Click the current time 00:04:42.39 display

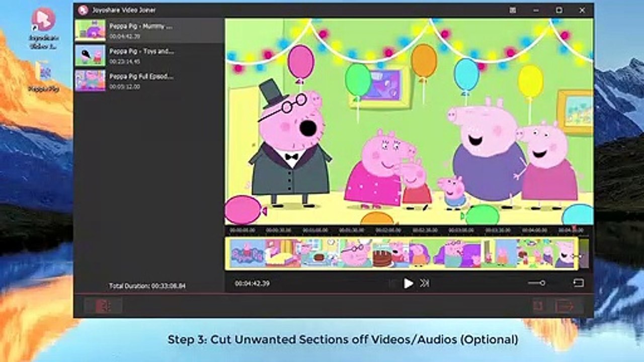point(252,284)
